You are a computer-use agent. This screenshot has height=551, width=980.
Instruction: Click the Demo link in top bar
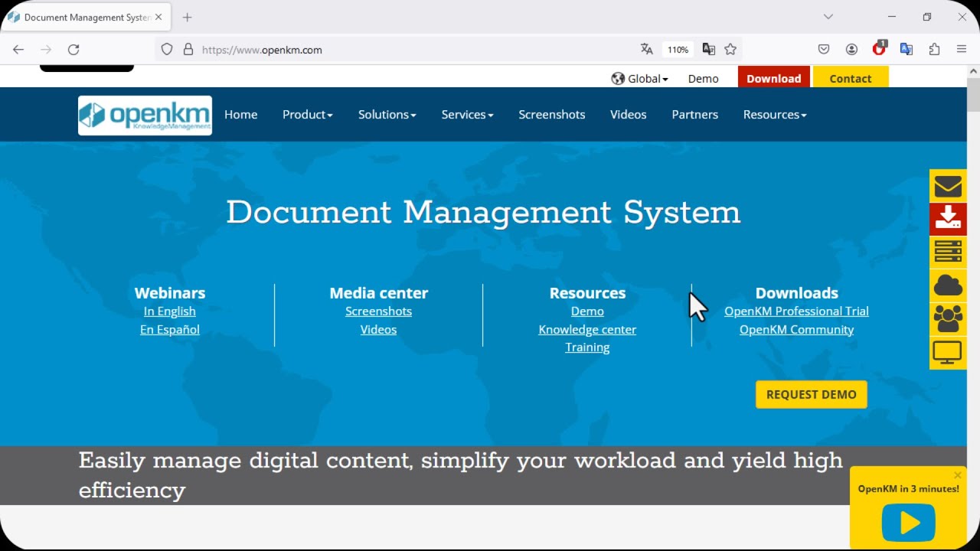click(703, 78)
